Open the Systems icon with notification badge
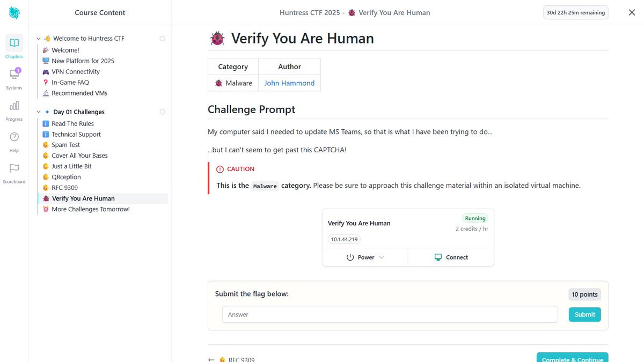644x362 pixels. pyautogui.click(x=14, y=74)
